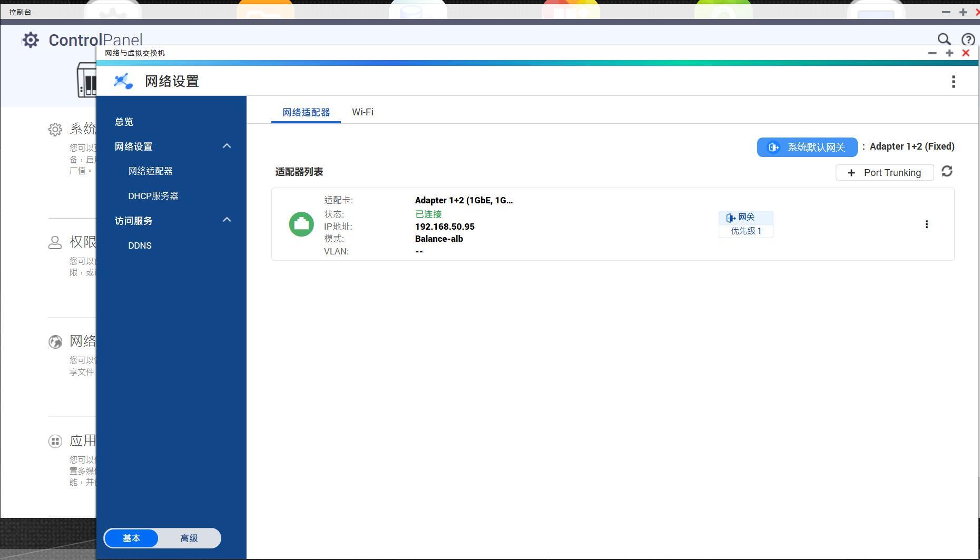Collapse the 访问服务 sidebar section
The width and height of the screenshot is (980, 560).
[x=227, y=220]
